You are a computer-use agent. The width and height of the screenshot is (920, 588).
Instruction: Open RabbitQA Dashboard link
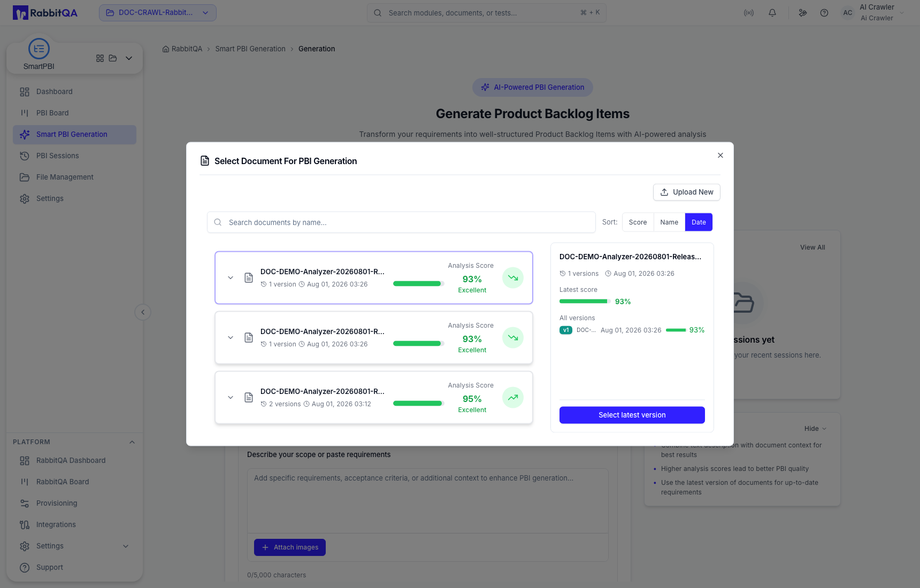(x=74, y=461)
